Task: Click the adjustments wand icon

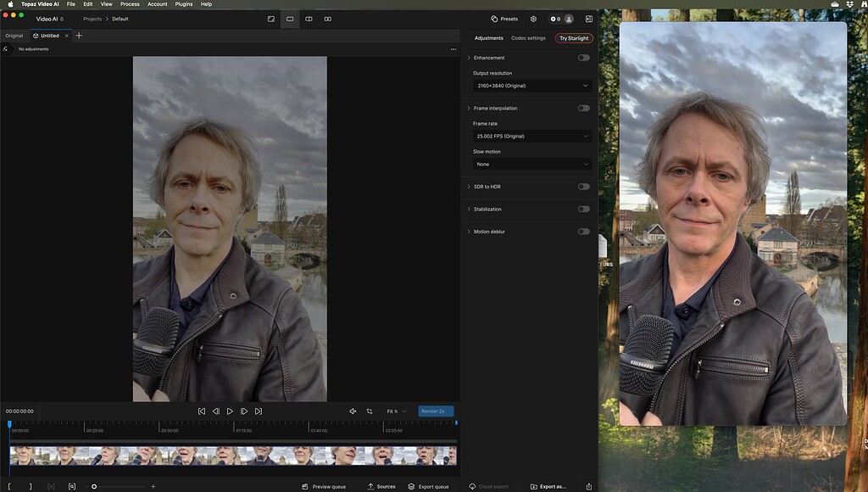Action: point(5,48)
